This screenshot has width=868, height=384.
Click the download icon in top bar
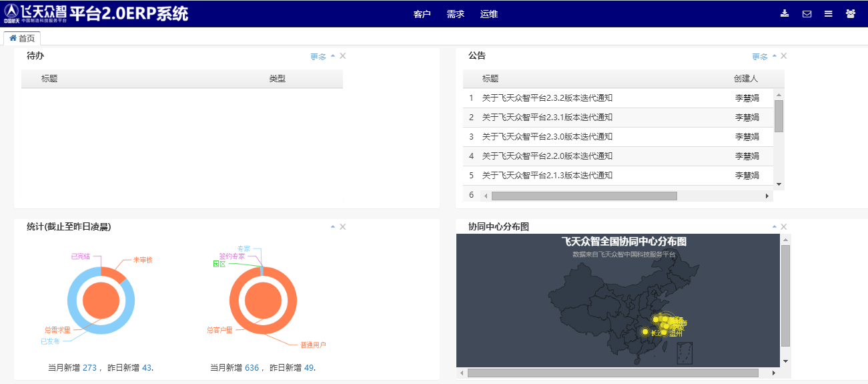pos(785,13)
